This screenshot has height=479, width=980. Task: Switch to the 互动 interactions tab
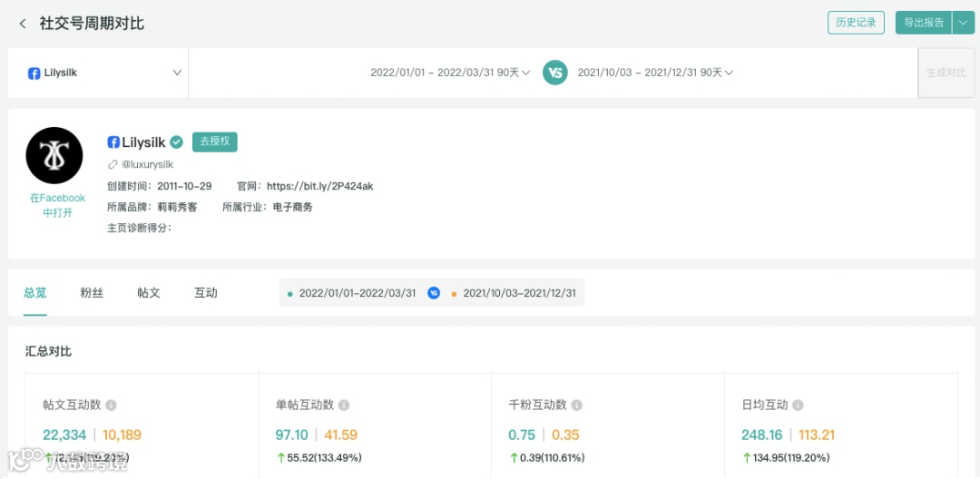(x=206, y=292)
